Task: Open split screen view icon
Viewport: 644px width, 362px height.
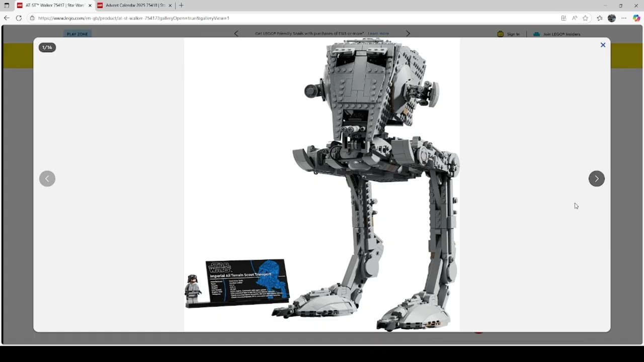Action: pyautogui.click(x=563, y=18)
